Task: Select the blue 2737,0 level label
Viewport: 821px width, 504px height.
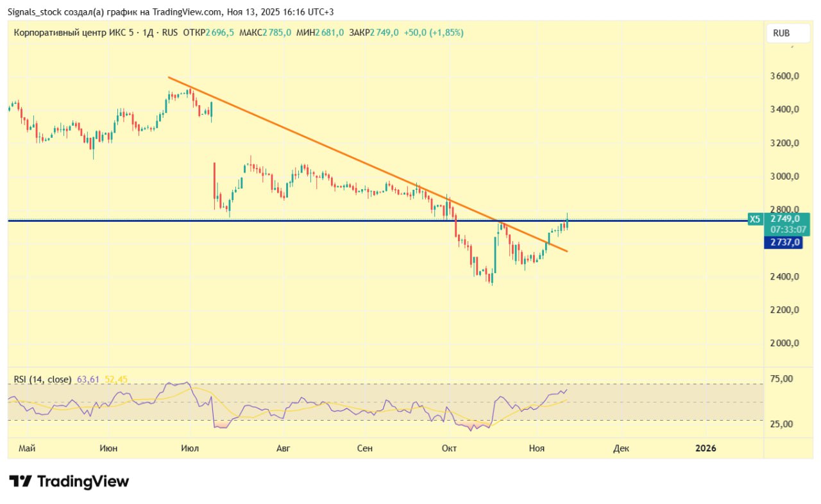Action: click(782, 242)
